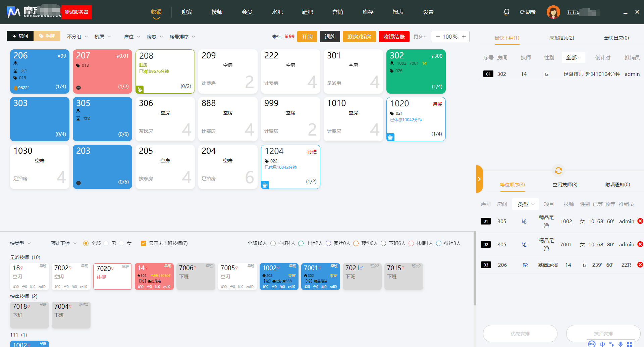Click the plus zoom icon beside 100%
Image resolution: width=644 pixels, height=347 pixels.
464,37
